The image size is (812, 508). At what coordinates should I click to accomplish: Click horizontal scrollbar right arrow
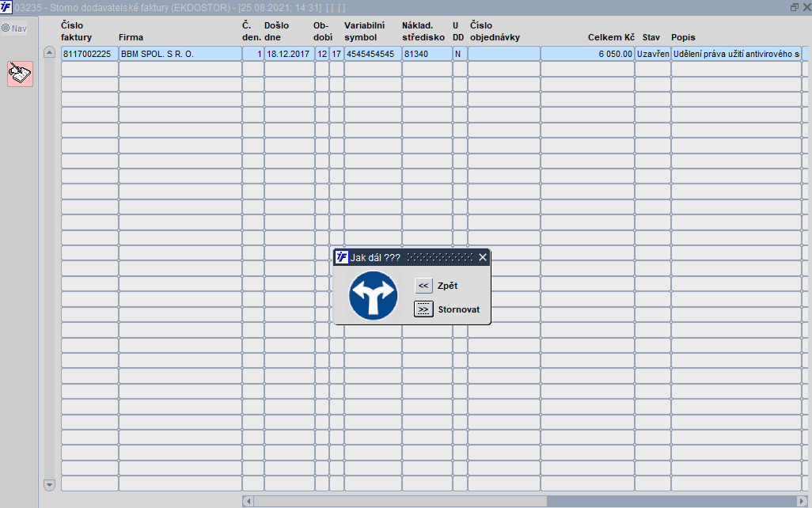click(803, 501)
